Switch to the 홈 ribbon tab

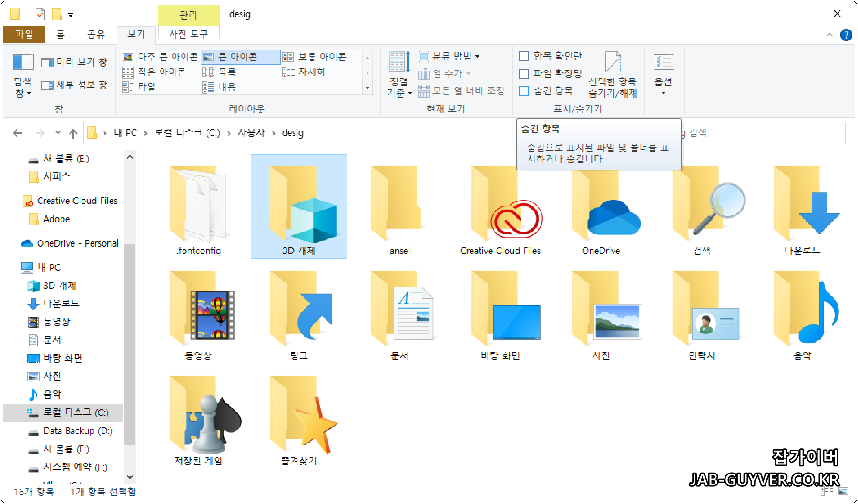[60, 34]
